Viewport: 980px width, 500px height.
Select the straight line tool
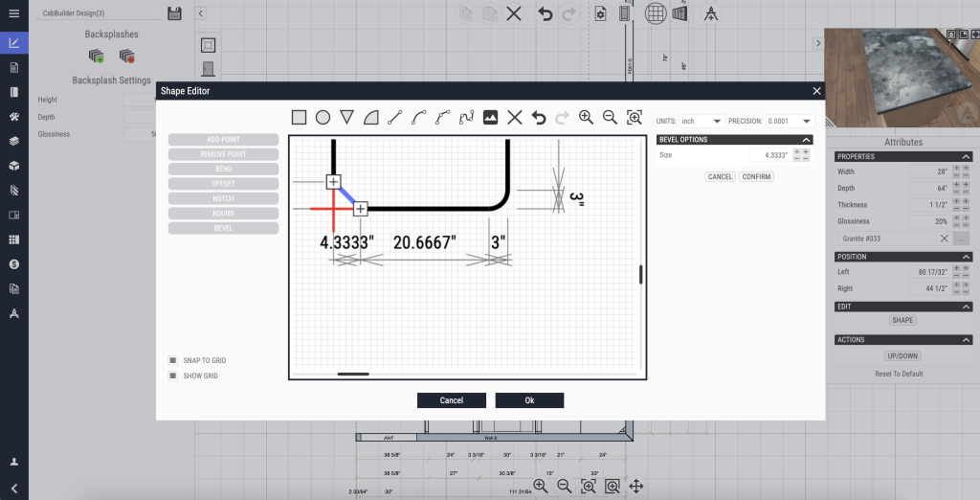click(x=395, y=117)
